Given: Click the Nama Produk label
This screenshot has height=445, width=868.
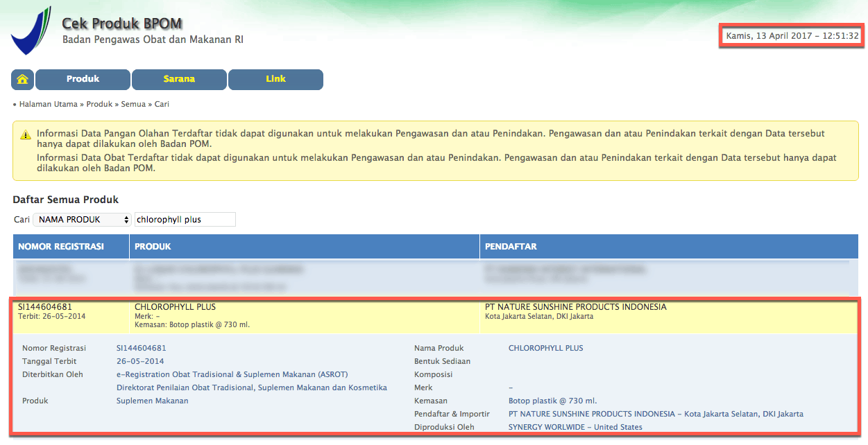Looking at the screenshot, I should [x=439, y=348].
